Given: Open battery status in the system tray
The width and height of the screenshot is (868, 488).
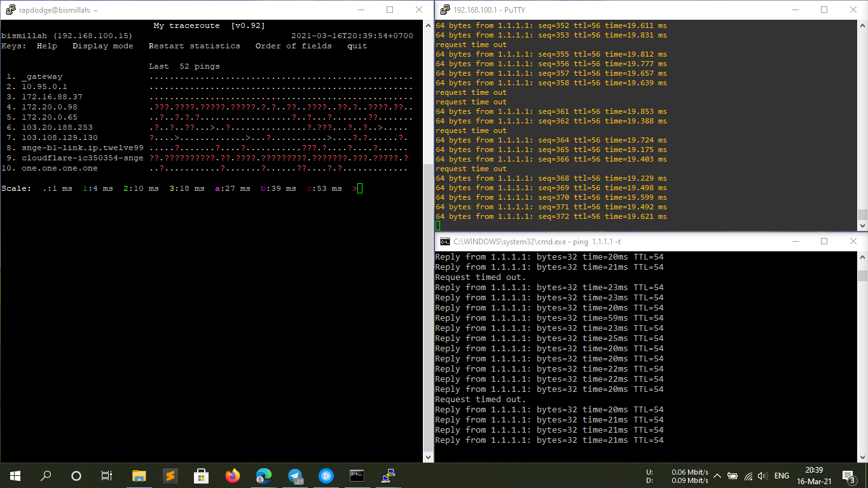Looking at the screenshot, I should (x=733, y=475).
